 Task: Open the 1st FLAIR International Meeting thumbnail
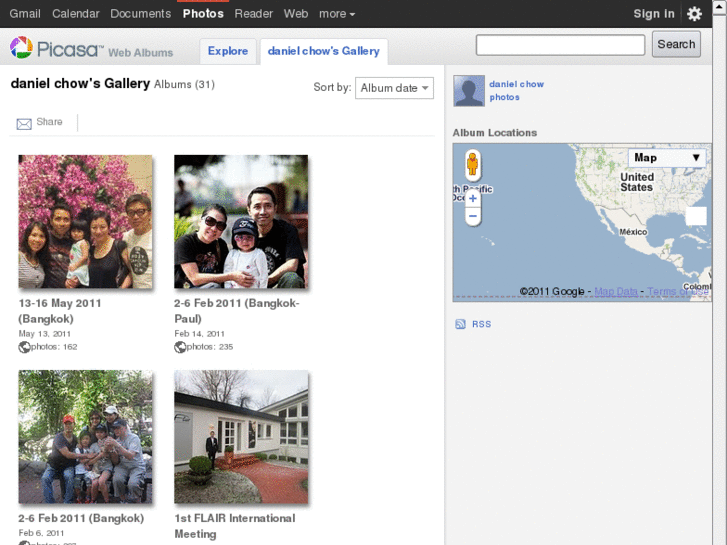point(241,438)
